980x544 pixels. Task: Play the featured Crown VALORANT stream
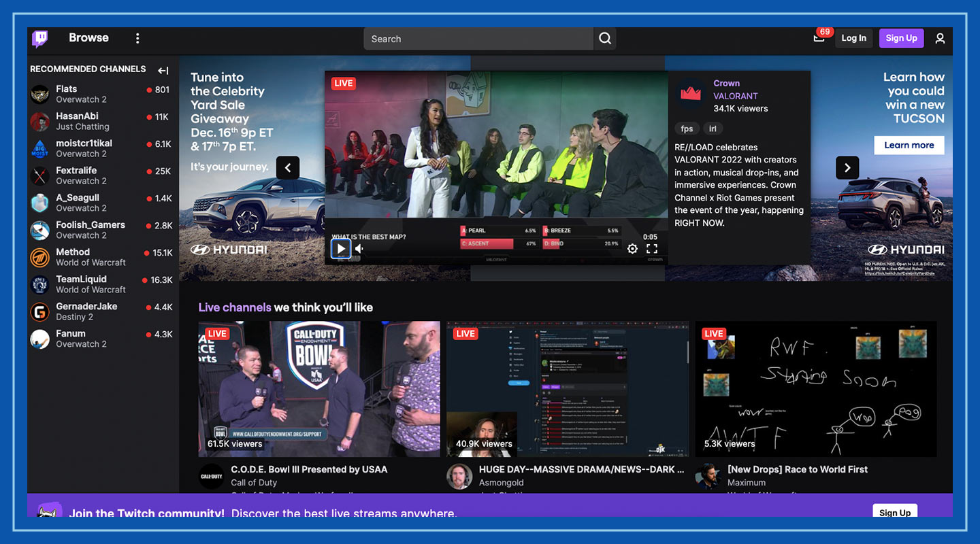340,248
